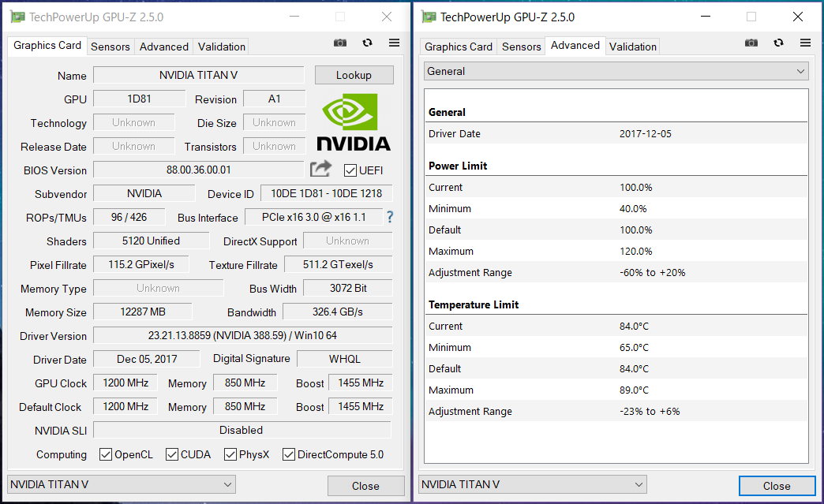The height and width of the screenshot is (504, 824).
Task: Click the refresh icon in left GPU-Z window
Action: [367, 43]
